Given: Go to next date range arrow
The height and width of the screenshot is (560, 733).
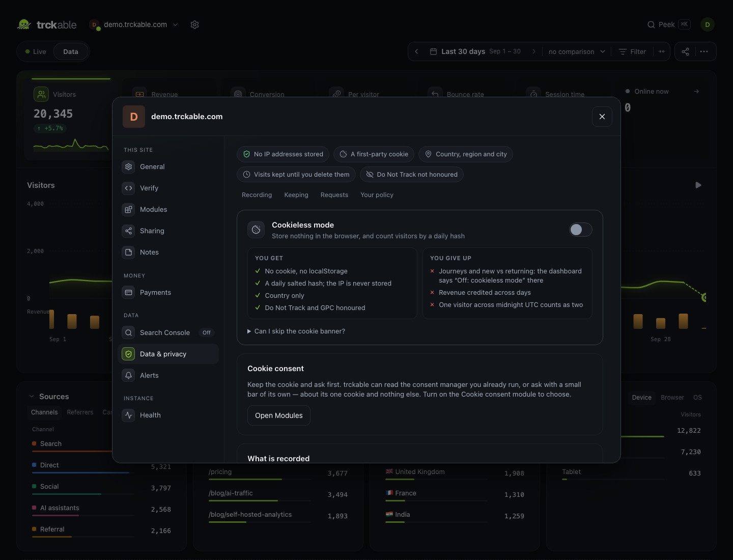Looking at the screenshot, I should (533, 51).
